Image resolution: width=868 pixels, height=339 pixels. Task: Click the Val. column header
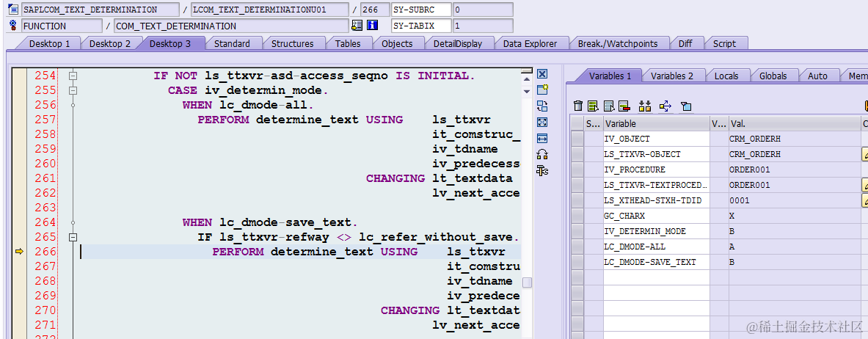coord(795,123)
